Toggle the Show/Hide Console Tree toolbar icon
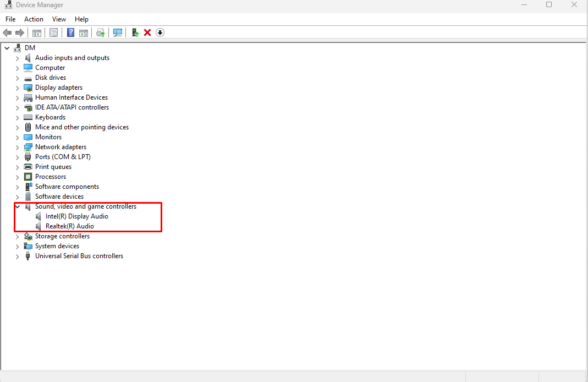Viewport: 588px width, 382px height. 37,32
